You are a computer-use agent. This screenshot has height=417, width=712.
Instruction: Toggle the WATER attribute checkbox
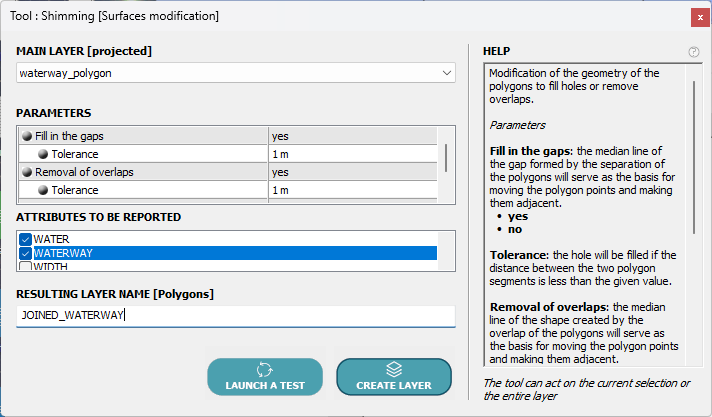pyautogui.click(x=26, y=240)
